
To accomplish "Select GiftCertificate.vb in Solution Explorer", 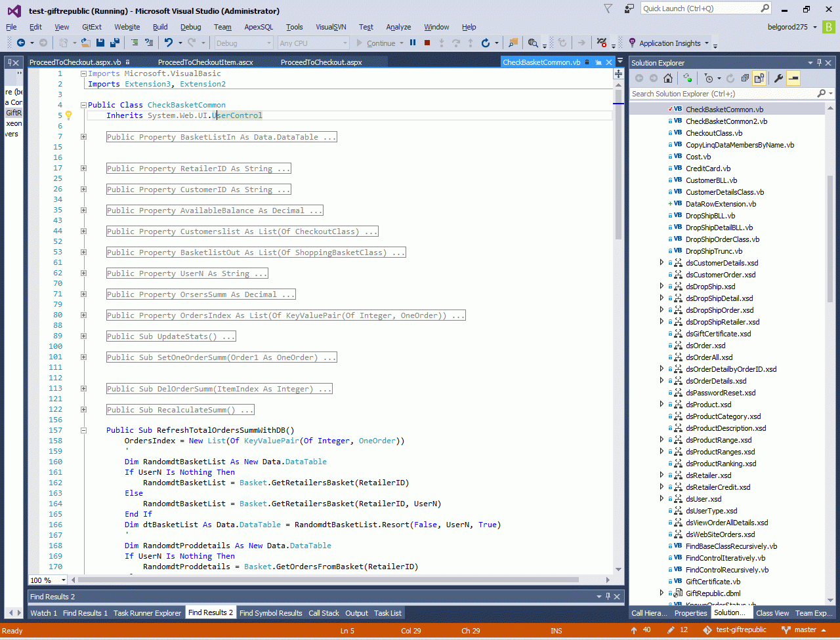I will coord(713,582).
